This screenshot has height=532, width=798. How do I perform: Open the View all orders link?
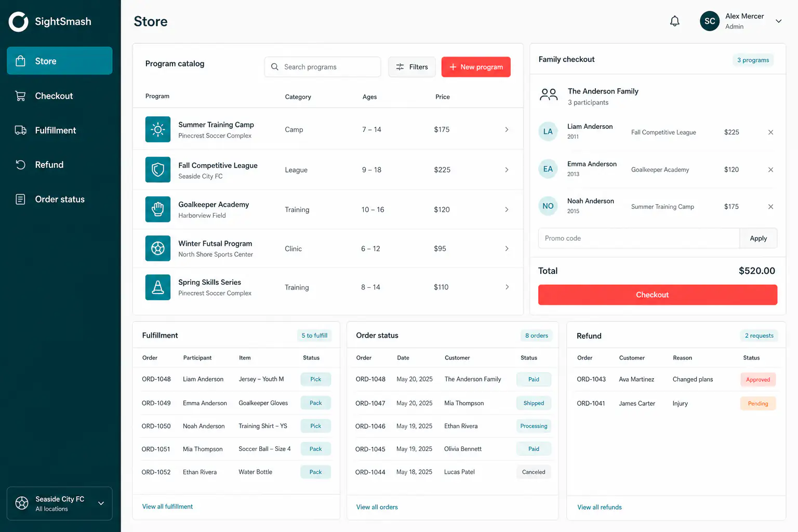pyautogui.click(x=377, y=507)
